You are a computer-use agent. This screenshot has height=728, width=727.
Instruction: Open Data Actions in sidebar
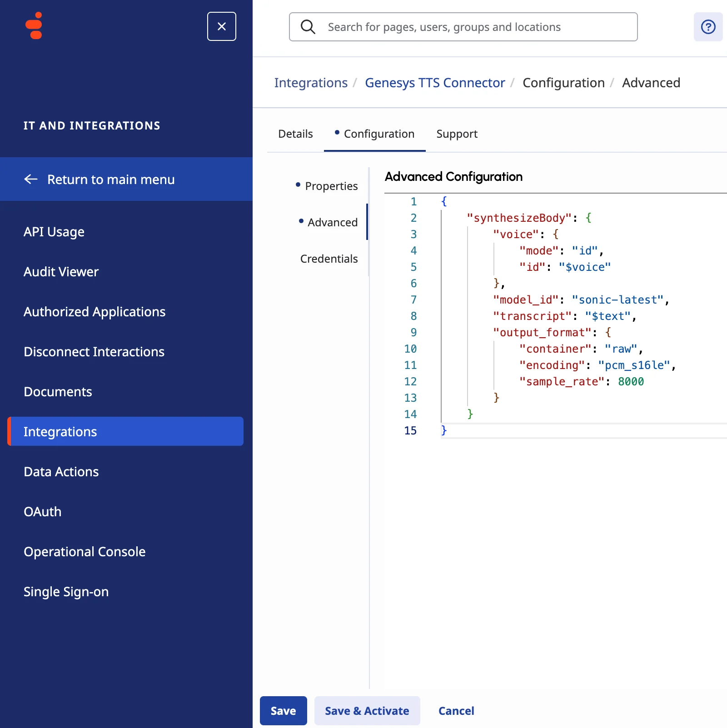[x=61, y=472]
